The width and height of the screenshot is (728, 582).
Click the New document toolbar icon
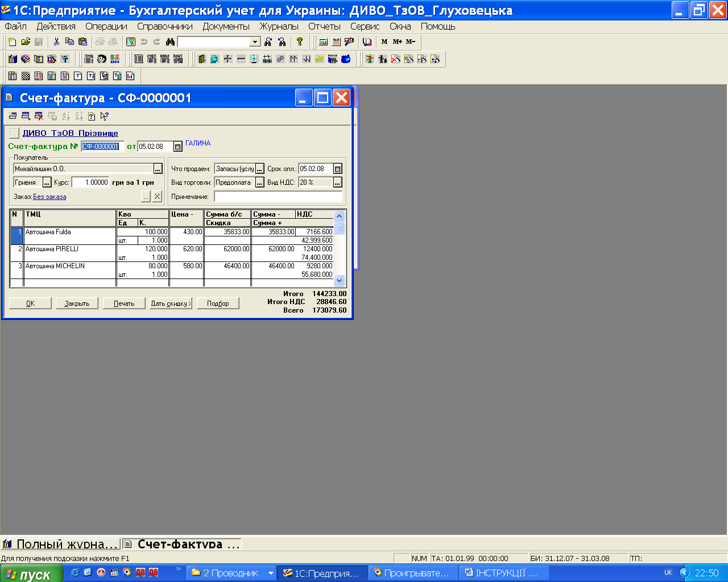12,41
